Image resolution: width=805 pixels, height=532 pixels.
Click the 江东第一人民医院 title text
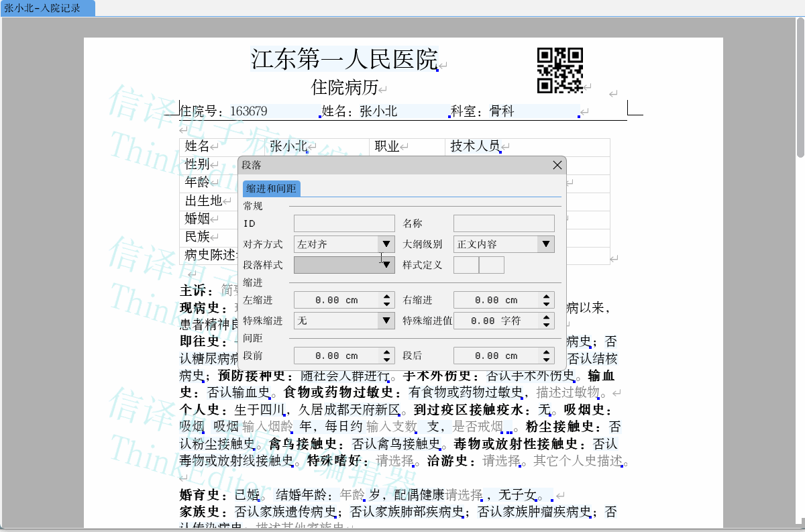(344, 60)
